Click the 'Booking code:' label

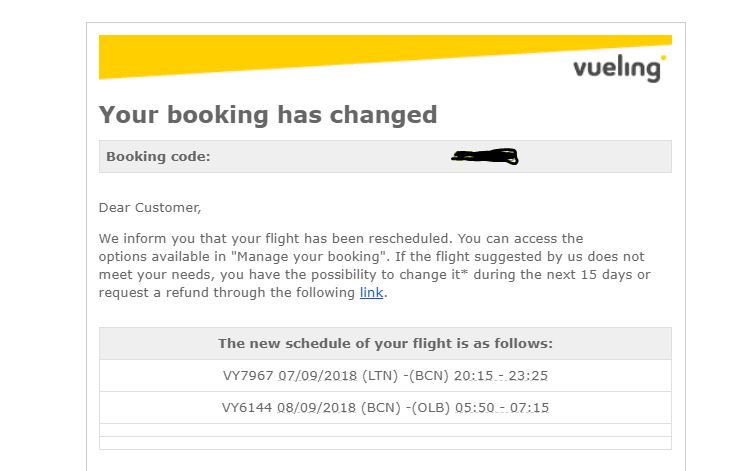pyautogui.click(x=158, y=157)
